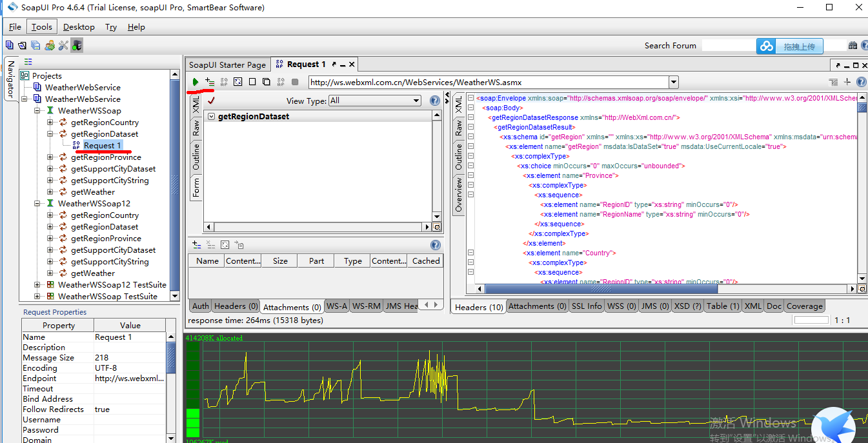
Task: Click the response horizontal scrollbar thumb
Action: pos(600,290)
